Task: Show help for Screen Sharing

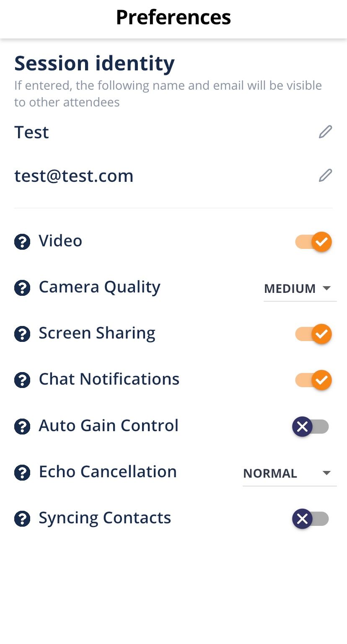Action: tap(22, 334)
